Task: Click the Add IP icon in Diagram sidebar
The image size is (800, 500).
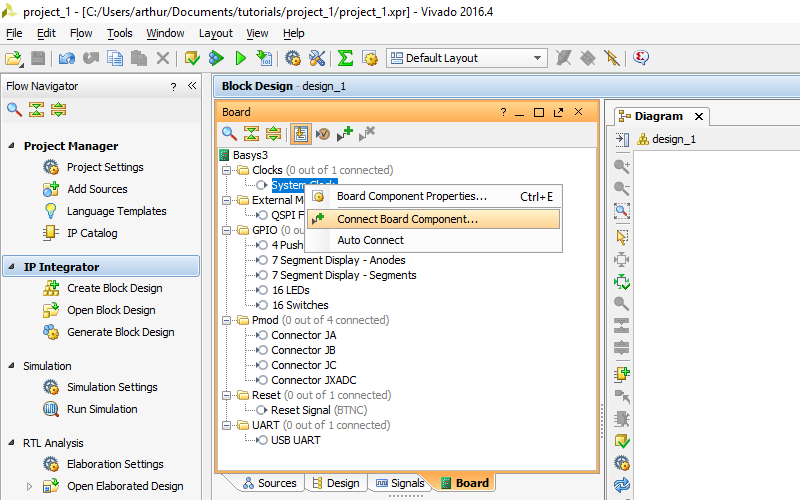Action: 622,374
